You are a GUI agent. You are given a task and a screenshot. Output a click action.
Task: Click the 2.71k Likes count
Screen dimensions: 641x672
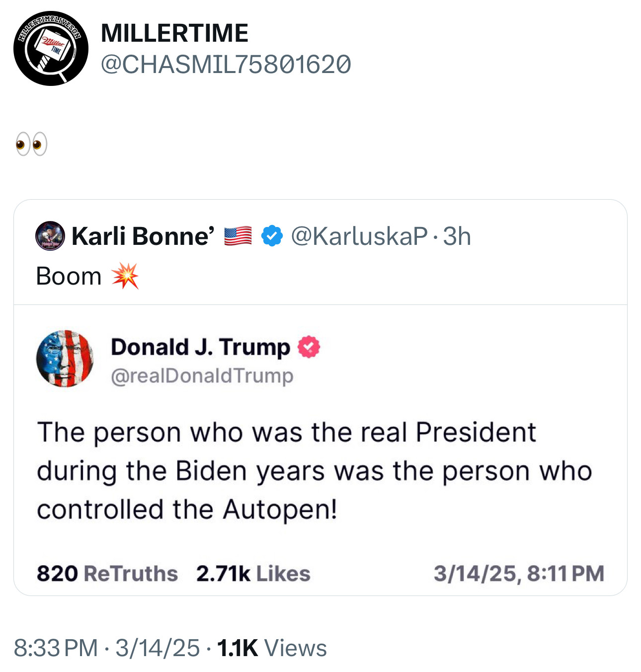[253, 574]
